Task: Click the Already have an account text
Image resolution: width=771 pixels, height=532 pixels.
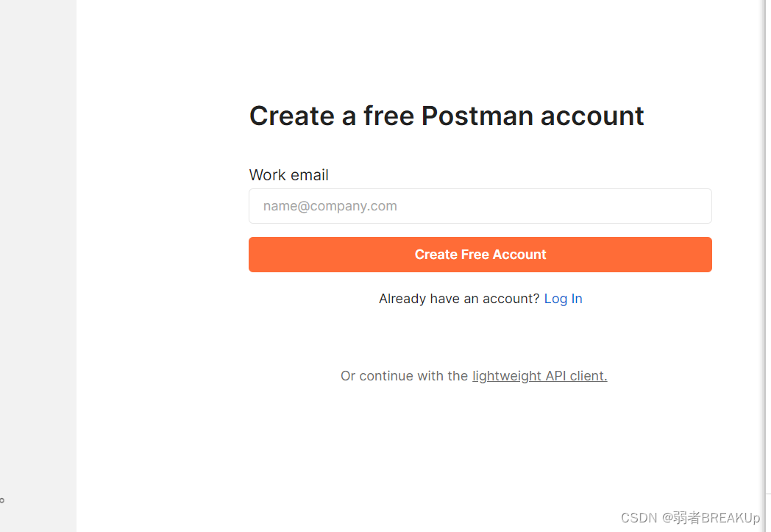Action: (459, 299)
